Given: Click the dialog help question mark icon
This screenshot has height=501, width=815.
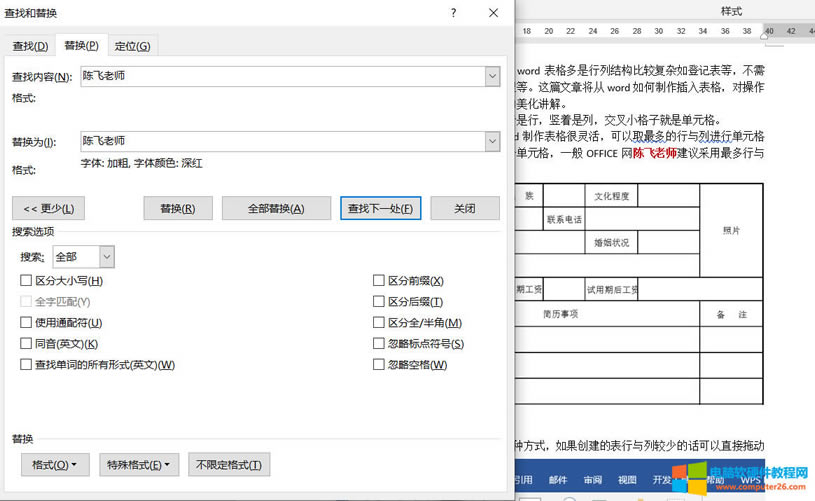Looking at the screenshot, I should (453, 13).
